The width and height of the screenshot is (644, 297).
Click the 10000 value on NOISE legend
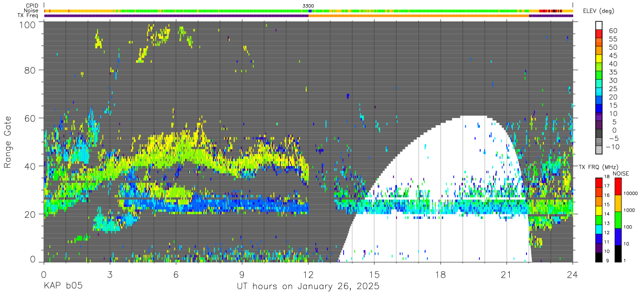(630, 193)
